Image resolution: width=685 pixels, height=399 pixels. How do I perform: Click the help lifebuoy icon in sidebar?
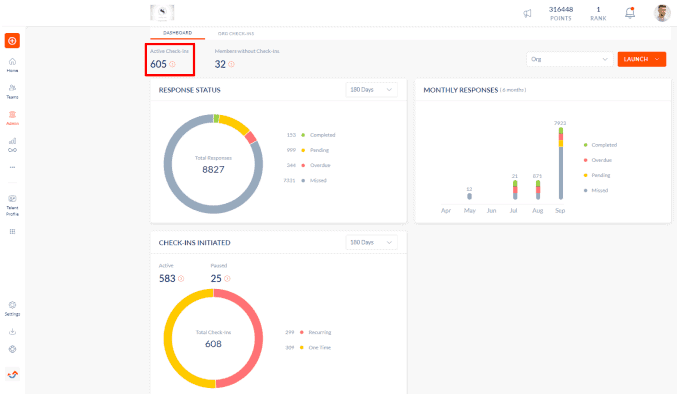[x=12, y=349]
